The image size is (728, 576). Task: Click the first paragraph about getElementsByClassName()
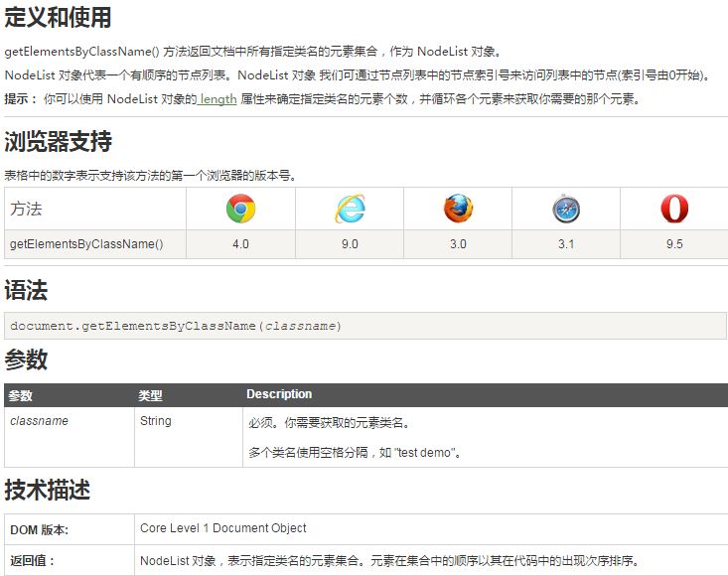point(253,51)
